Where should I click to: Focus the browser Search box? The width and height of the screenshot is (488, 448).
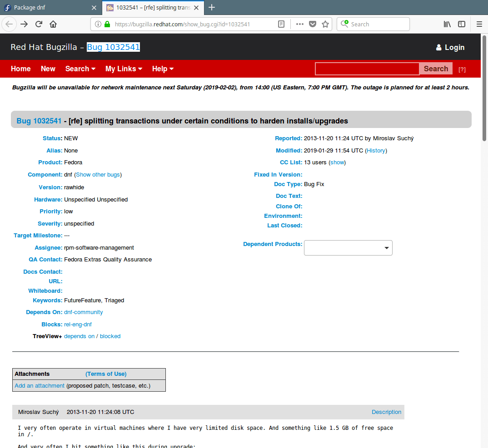[x=373, y=24]
